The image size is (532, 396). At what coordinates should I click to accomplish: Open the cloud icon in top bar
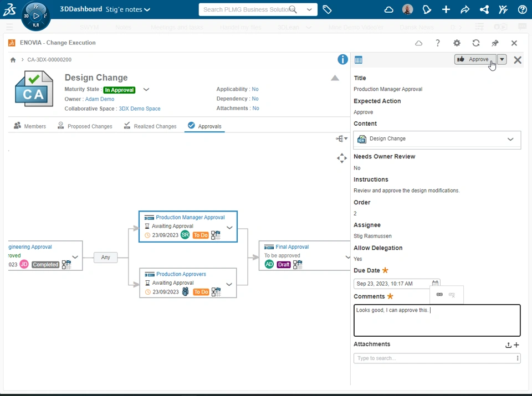tap(389, 9)
